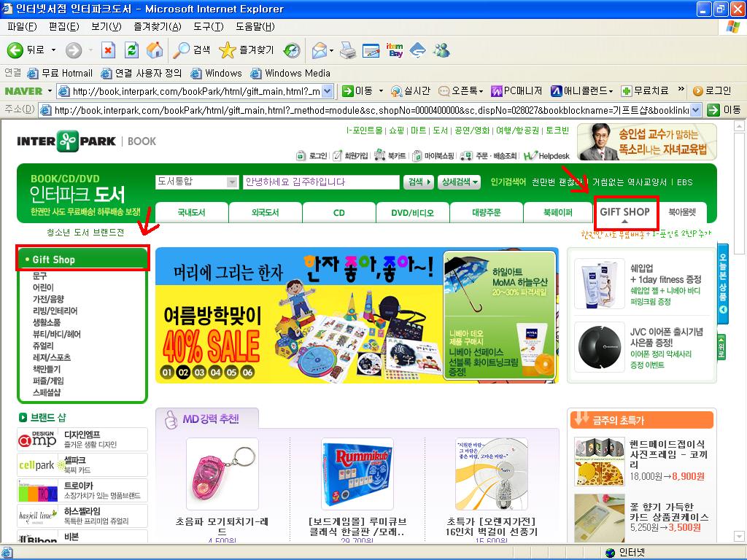Image resolution: width=747 pixels, height=560 pixels.
Task: Show banner slide 04
Action: (215, 372)
